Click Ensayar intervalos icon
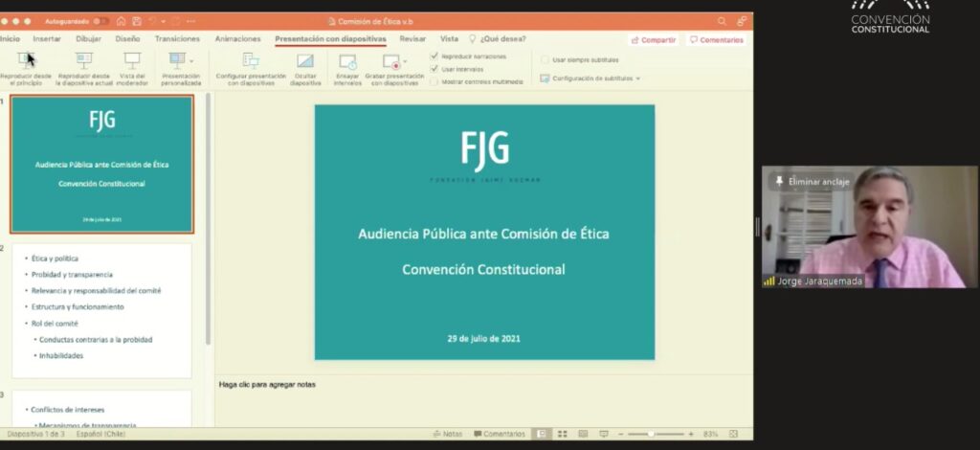Screen dimensions: 980x450 click(x=347, y=61)
